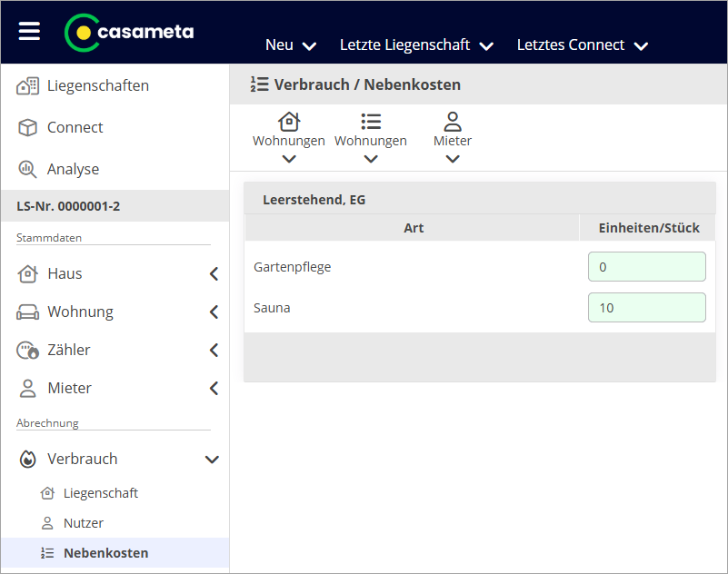Open the hamburger menu
The height and width of the screenshot is (574, 728).
[x=29, y=31]
